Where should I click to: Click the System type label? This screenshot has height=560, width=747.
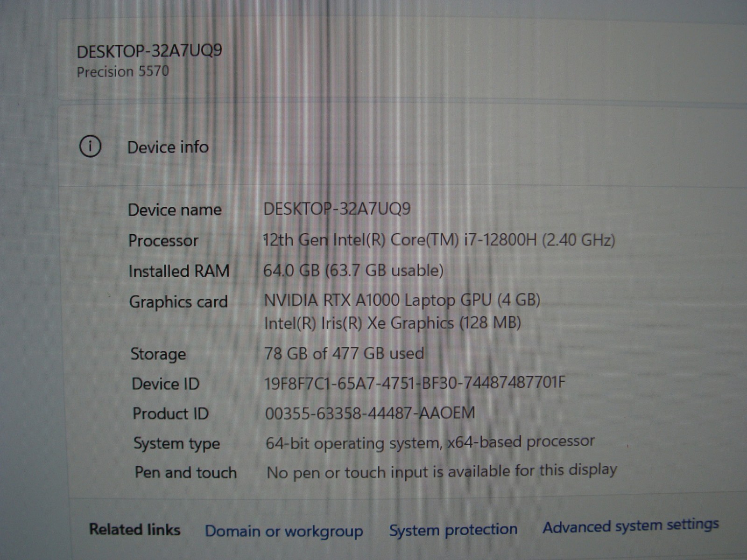click(x=176, y=443)
